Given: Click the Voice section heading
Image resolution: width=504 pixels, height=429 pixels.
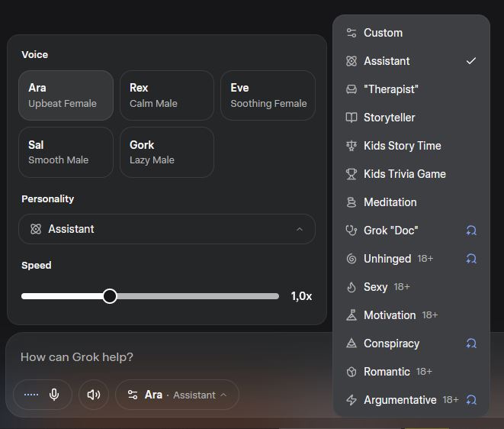Looking at the screenshot, I should click(x=35, y=55).
